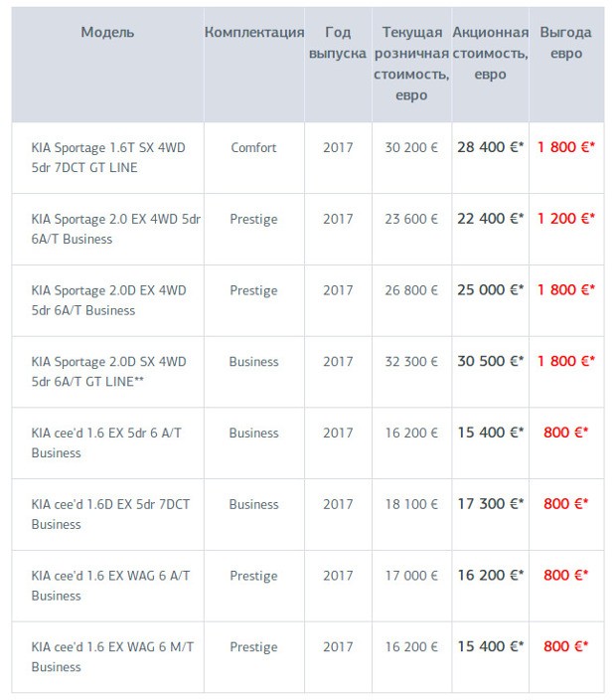
Task: Click the Комплектация column header
Action: tap(253, 33)
